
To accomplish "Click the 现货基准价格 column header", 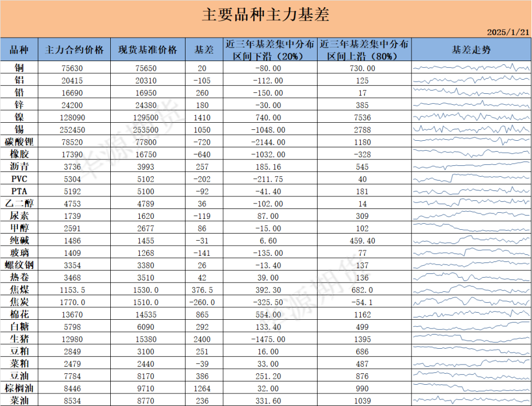I will tap(148, 50).
